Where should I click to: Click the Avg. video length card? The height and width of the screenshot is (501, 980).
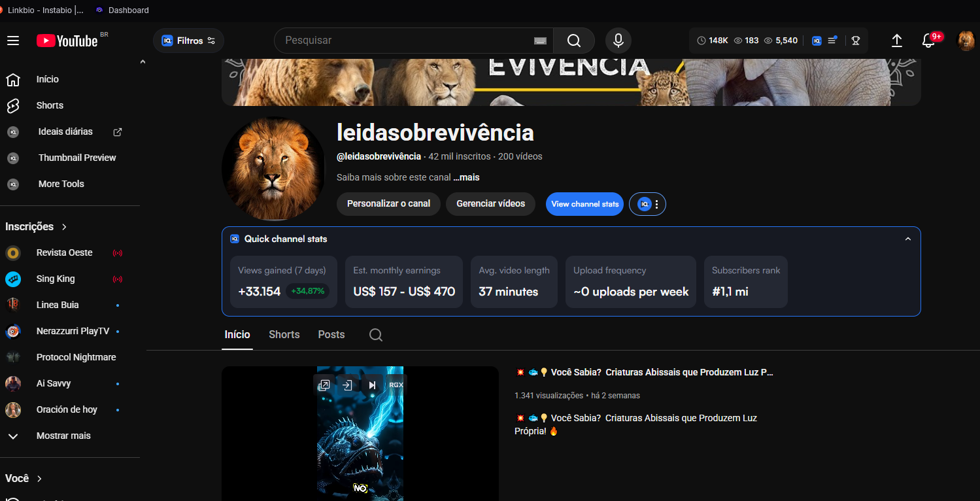514,282
